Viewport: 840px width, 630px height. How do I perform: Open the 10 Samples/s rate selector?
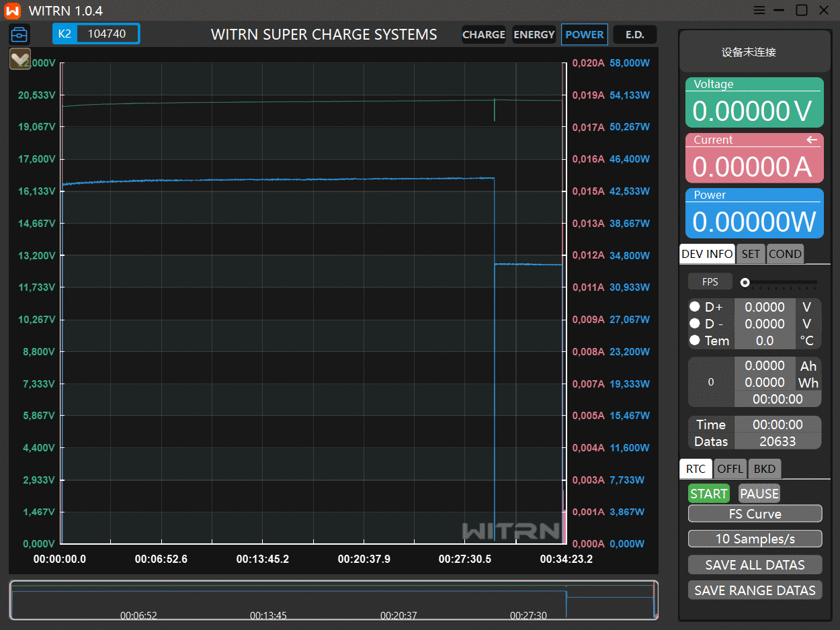755,539
